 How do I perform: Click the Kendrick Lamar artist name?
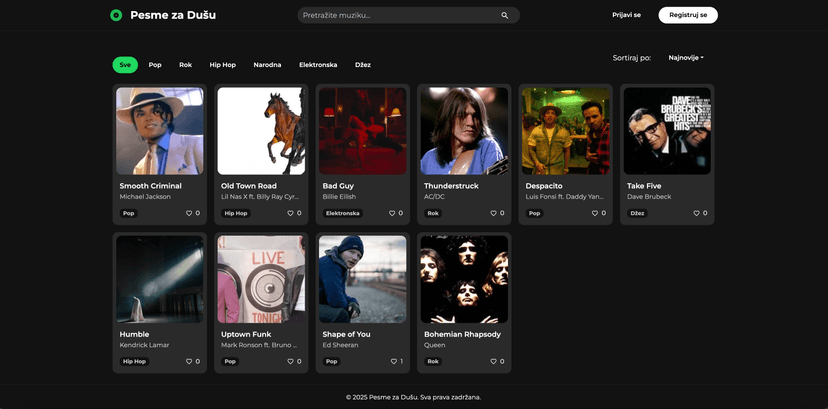click(x=142, y=345)
